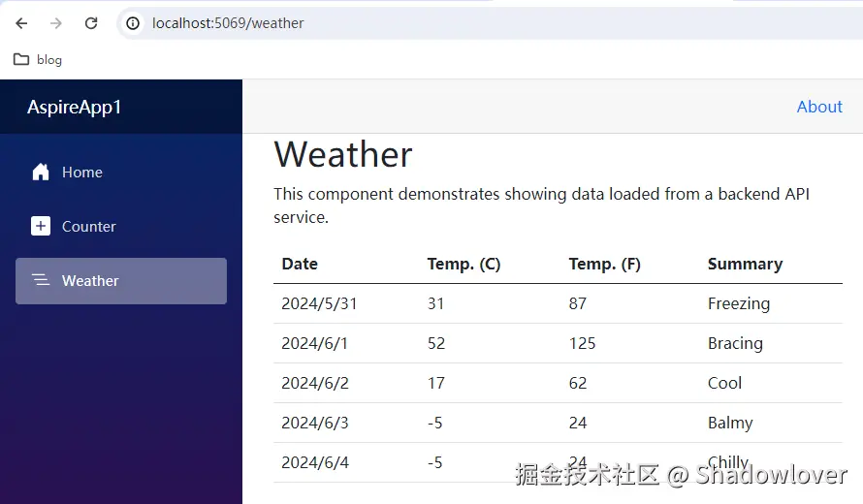The image size is (863, 504).
Task: Open the site information icon in the address bar
Action: click(133, 23)
